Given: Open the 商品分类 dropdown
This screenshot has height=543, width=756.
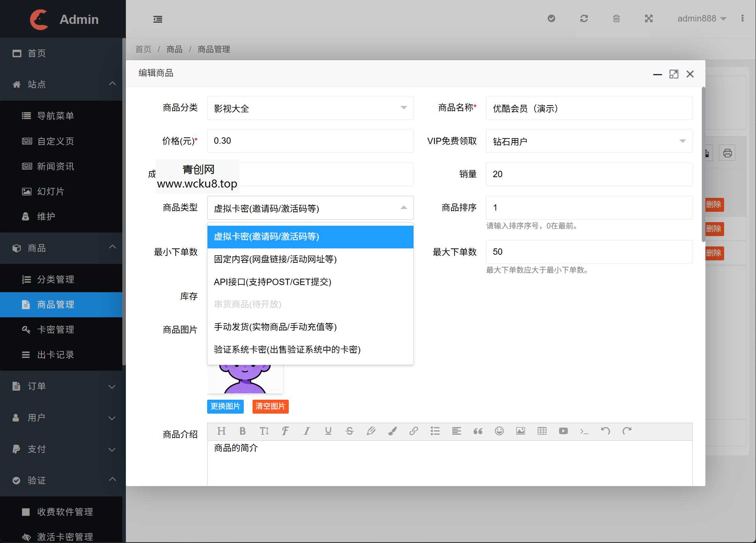Looking at the screenshot, I should (x=310, y=108).
